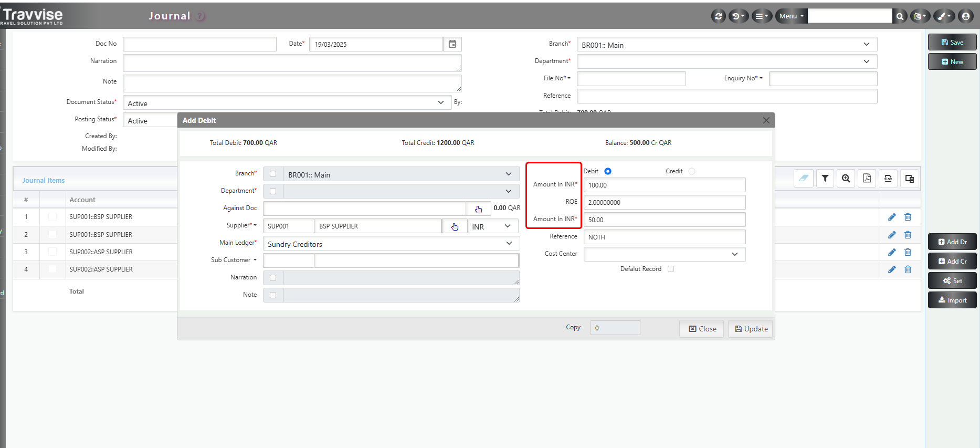Open the list options icon in top bar

pyautogui.click(x=762, y=16)
